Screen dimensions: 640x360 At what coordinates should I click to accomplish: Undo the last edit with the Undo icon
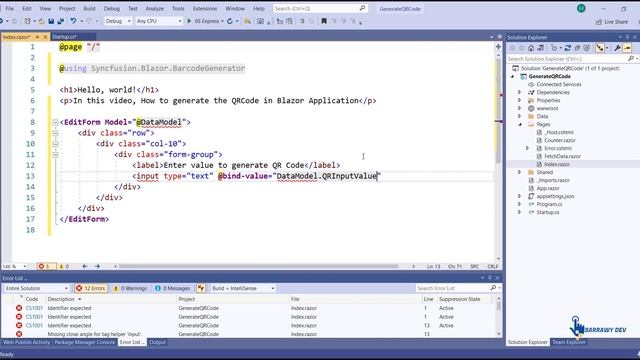pos(73,21)
